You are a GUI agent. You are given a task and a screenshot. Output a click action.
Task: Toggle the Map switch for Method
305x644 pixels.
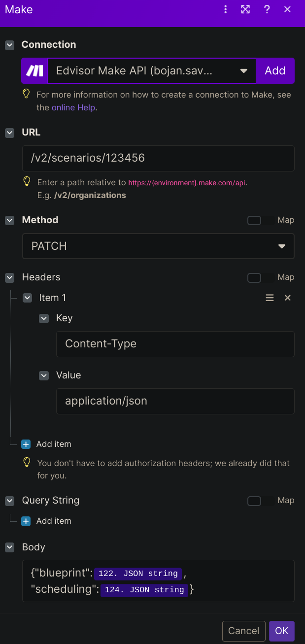coord(261,220)
